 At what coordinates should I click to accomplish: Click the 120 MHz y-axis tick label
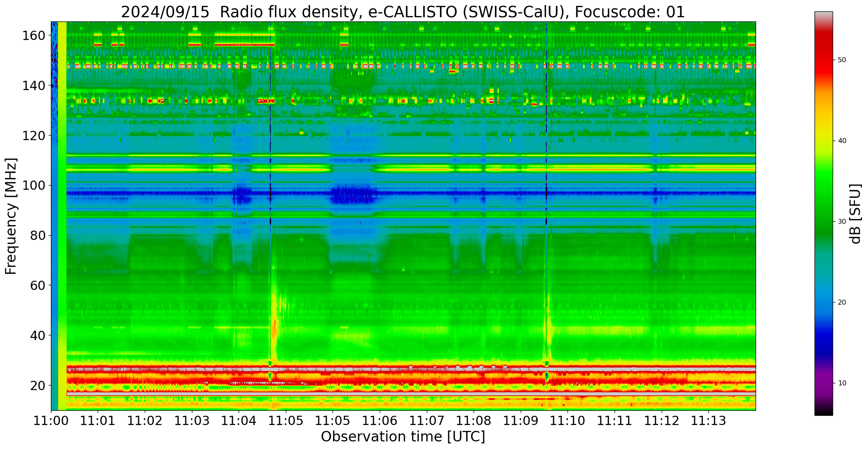pos(34,135)
